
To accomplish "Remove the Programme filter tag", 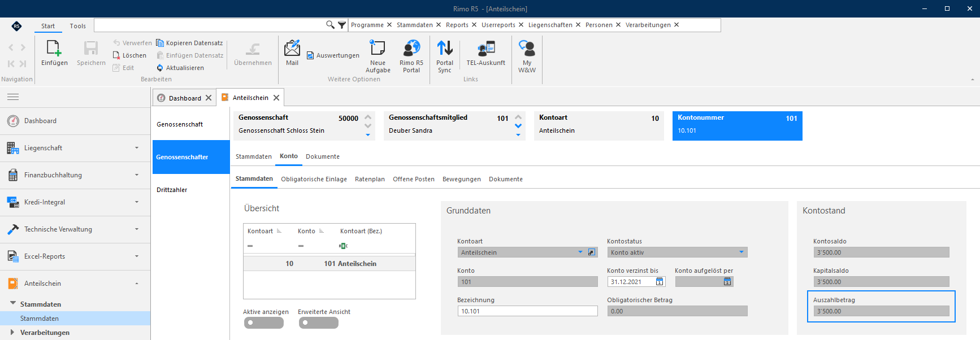I will (x=389, y=25).
